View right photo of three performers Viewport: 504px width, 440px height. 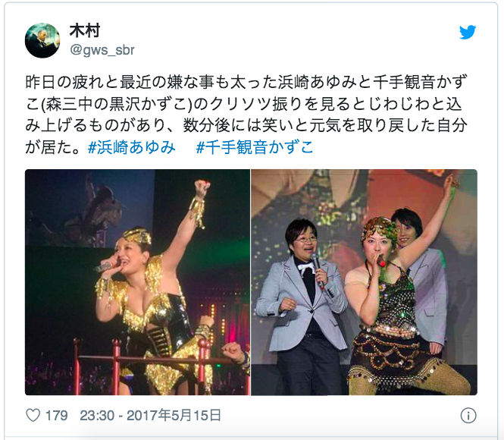[365, 282]
